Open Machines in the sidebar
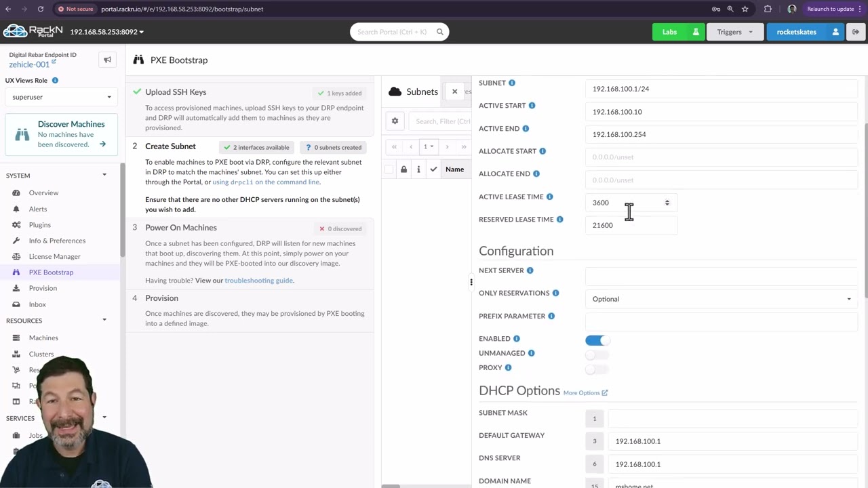This screenshot has width=868, height=488. (x=43, y=338)
